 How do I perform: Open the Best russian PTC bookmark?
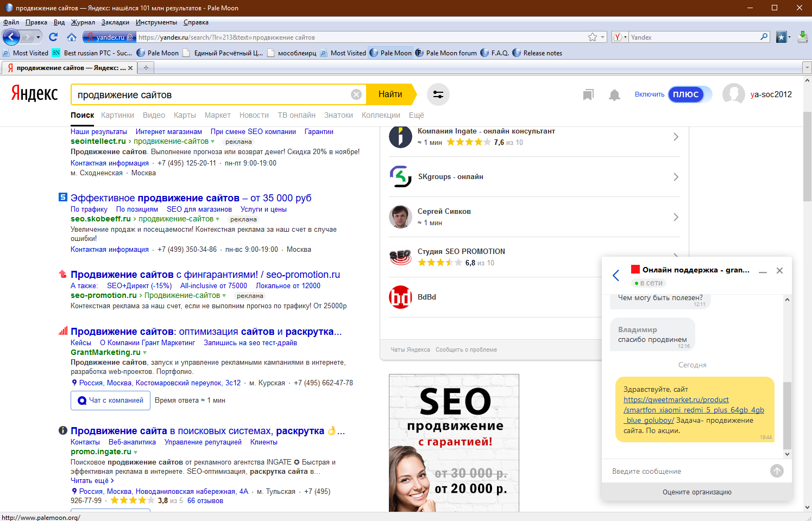click(92, 53)
